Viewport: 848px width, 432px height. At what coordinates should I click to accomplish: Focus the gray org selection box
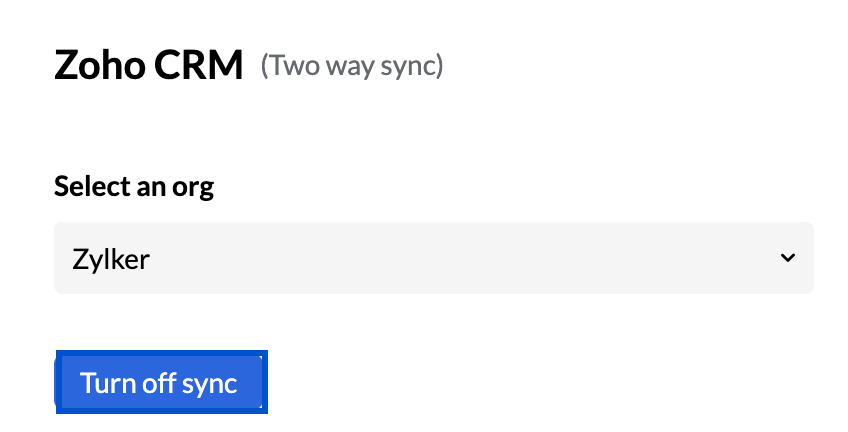434,258
